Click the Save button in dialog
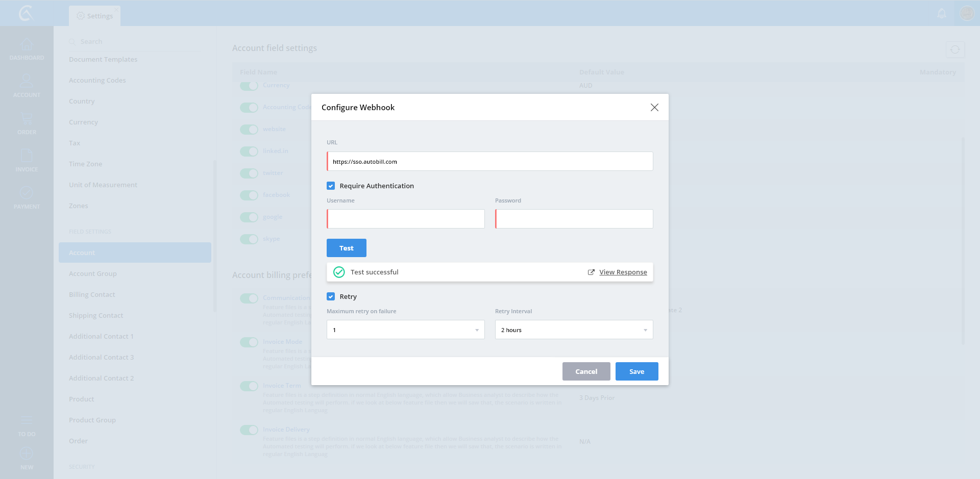The width and height of the screenshot is (980, 479). coord(636,371)
